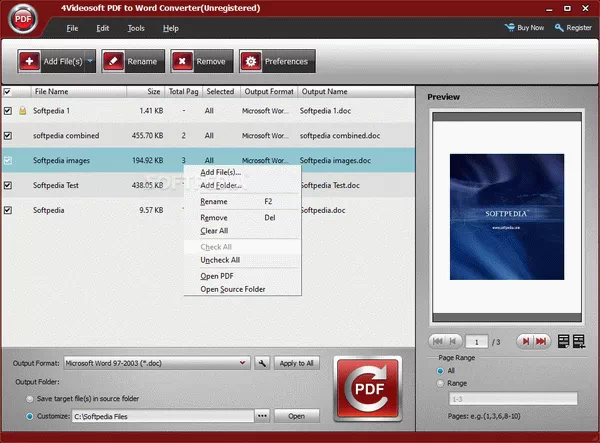The height and width of the screenshot is (443, 600).
Task: Select Save target file(s) in source folder
Action: coord(29,399)
